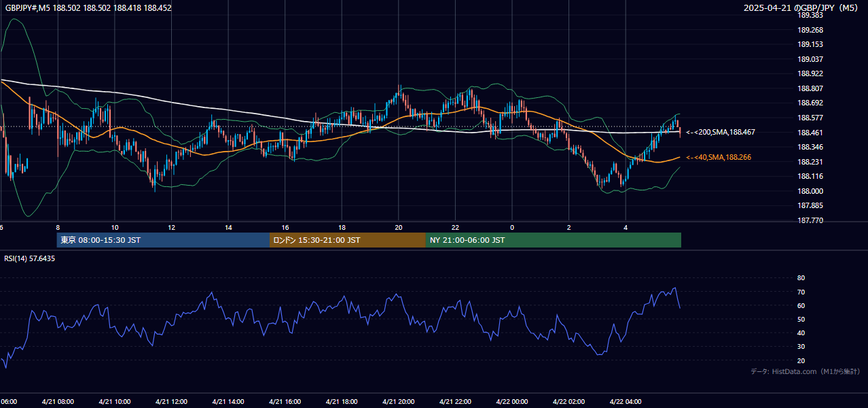Image resolution: width=868 pixels, height=408 pixels.
Task: Click the 188.692 price axis label
Action: [x=810, y=103]
